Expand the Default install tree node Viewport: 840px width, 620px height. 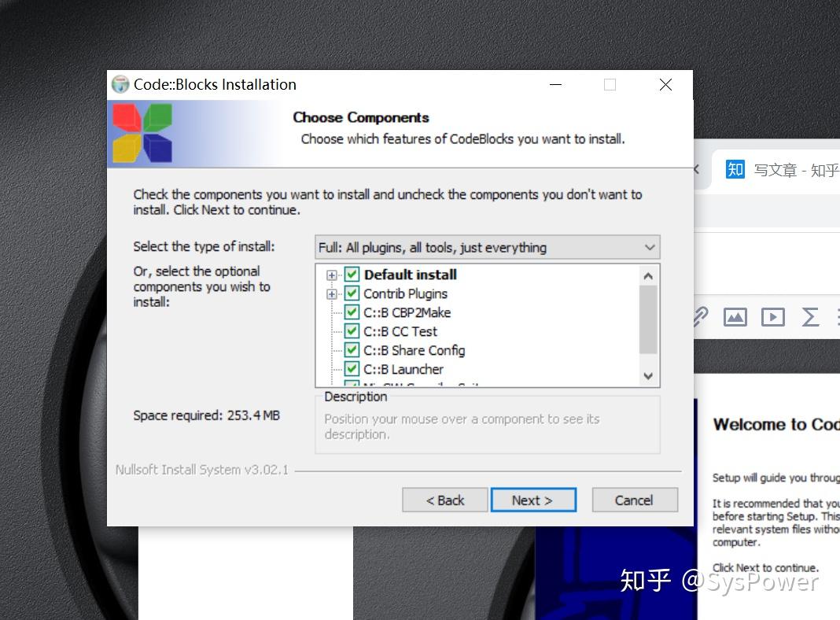pos(332,275)
